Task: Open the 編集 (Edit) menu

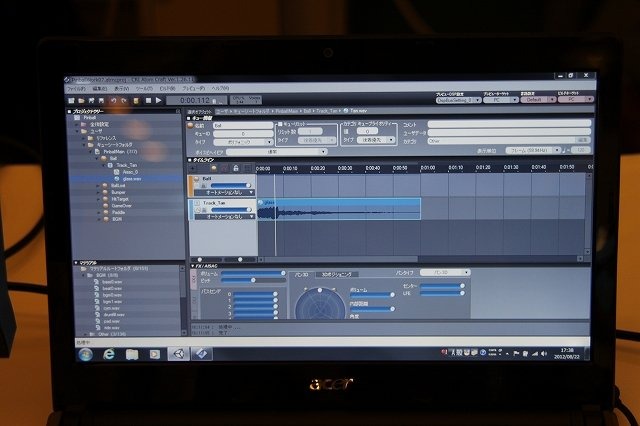Action: [100, 89]
